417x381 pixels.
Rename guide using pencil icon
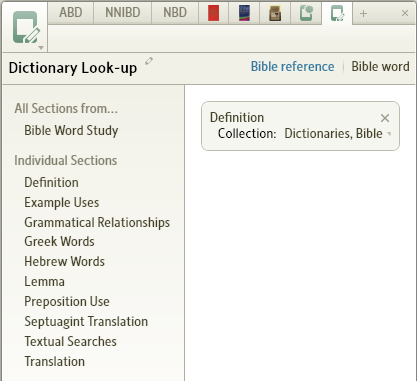[x=149, y=61]
